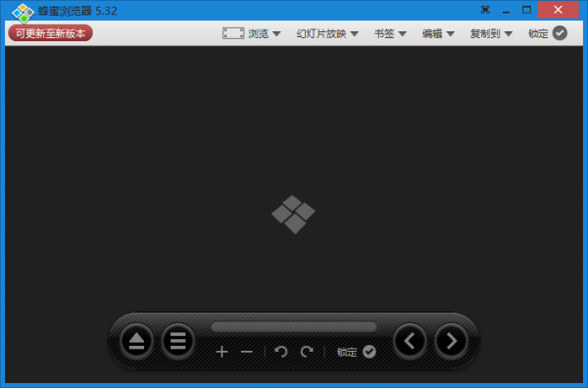Click the fit-to-window rectangle icon
Viewport: 588px width, 388px height.
[233, 33]
